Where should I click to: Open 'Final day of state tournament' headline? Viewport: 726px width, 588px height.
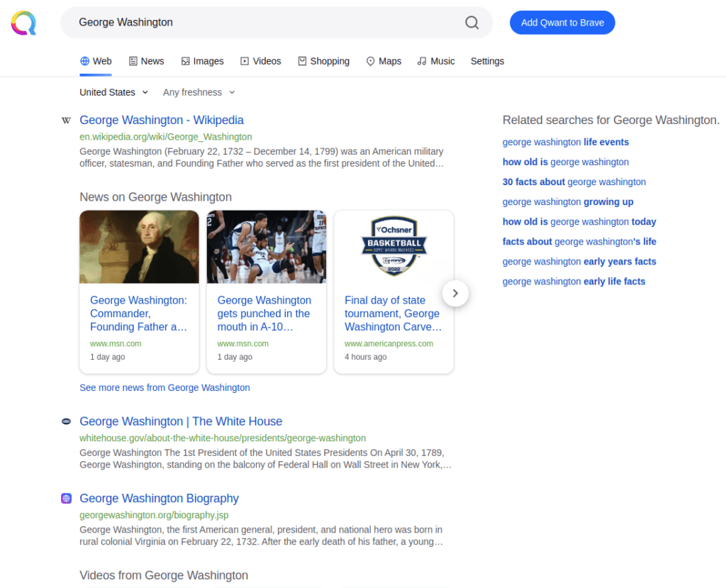coord(393,314)
